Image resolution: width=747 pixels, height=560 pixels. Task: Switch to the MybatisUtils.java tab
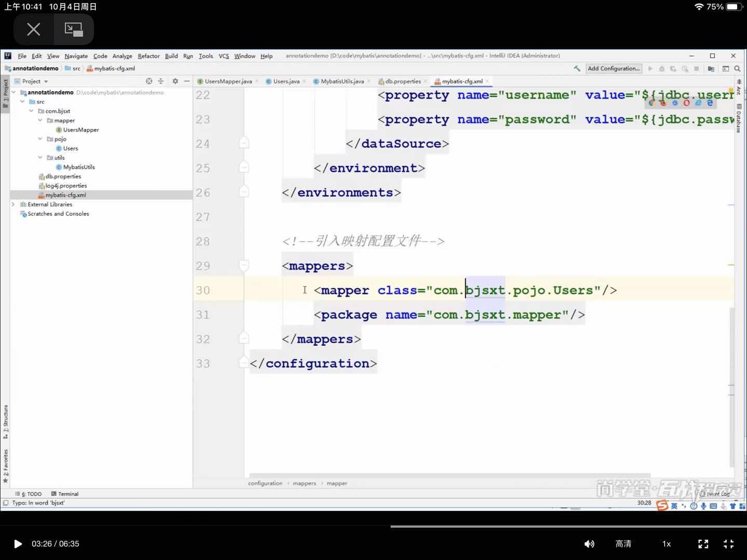click(342, 81)
